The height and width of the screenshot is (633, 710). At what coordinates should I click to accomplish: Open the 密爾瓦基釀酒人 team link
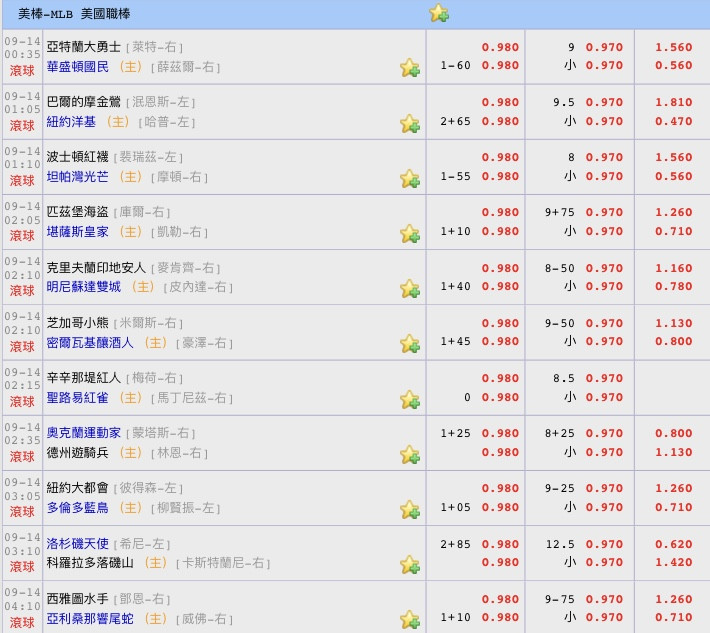90,343
